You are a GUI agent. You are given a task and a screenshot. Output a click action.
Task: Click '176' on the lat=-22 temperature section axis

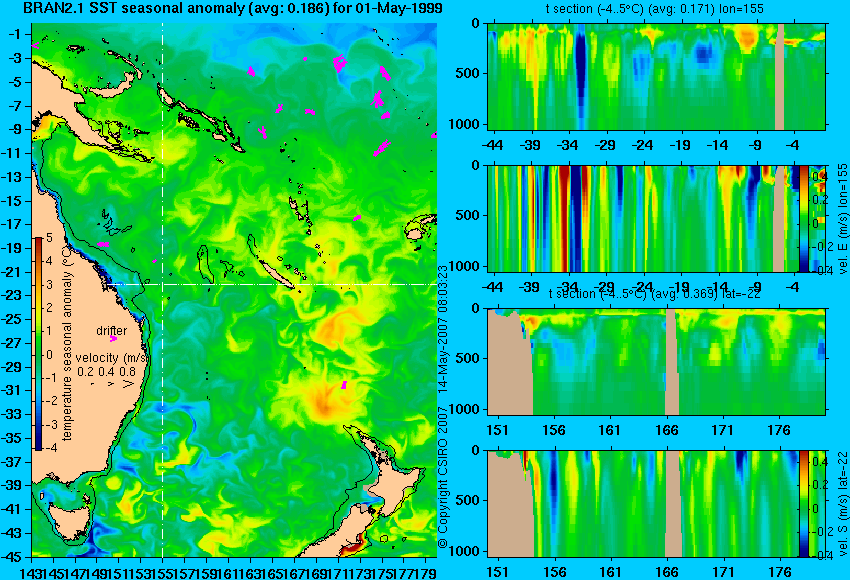click(780, 430)
